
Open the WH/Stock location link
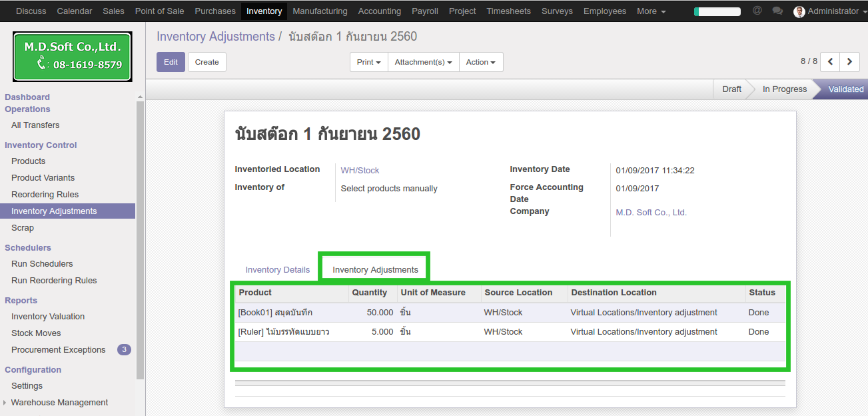[x=360, y=170]
